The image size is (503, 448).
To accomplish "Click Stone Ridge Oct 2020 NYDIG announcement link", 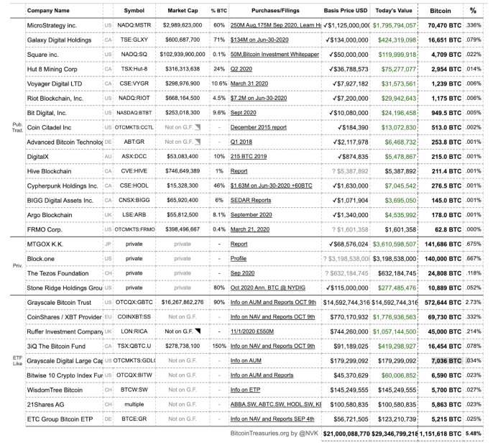I will point(268,288).
